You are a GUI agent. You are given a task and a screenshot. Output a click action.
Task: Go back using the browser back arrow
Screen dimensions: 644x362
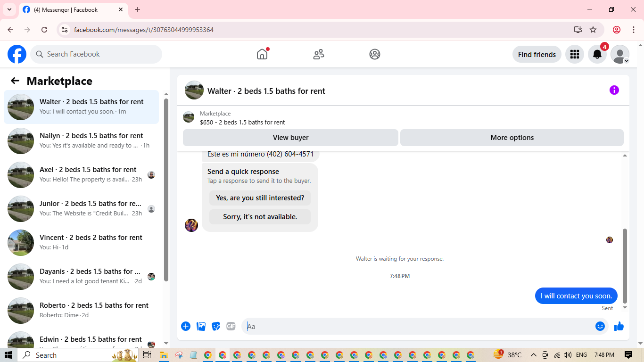(x=10, y=30)
